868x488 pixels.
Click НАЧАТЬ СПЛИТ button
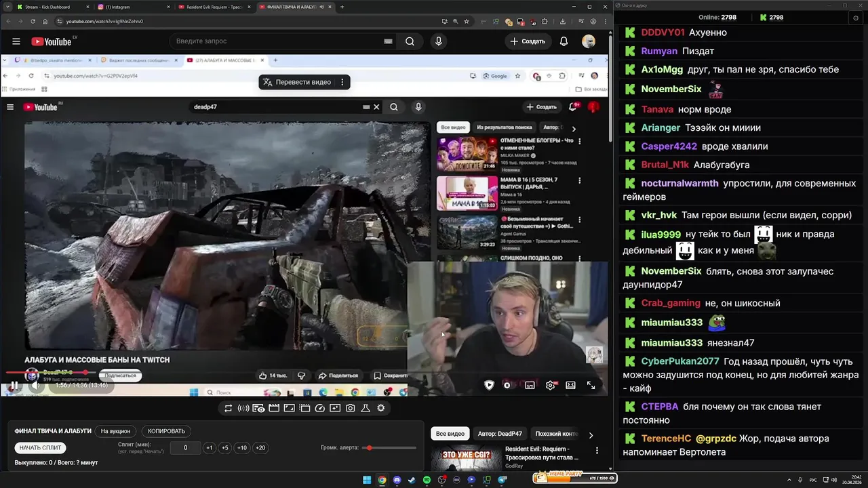click(41, 448)
